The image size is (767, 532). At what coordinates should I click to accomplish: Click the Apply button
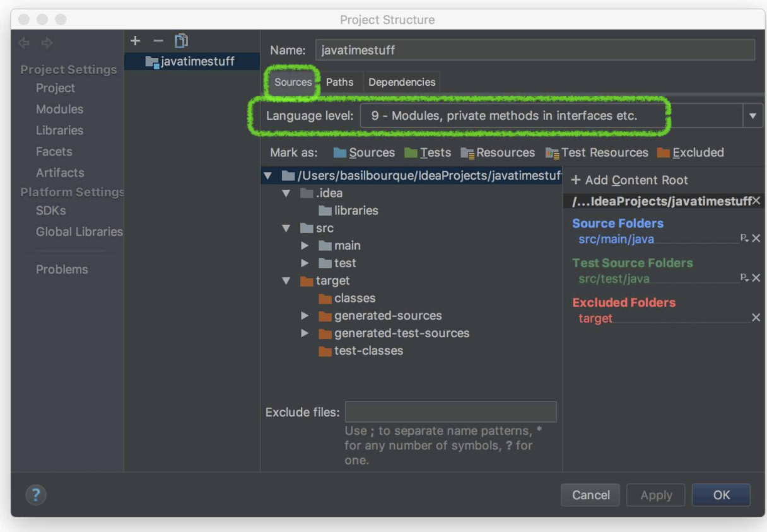(655, 495)
